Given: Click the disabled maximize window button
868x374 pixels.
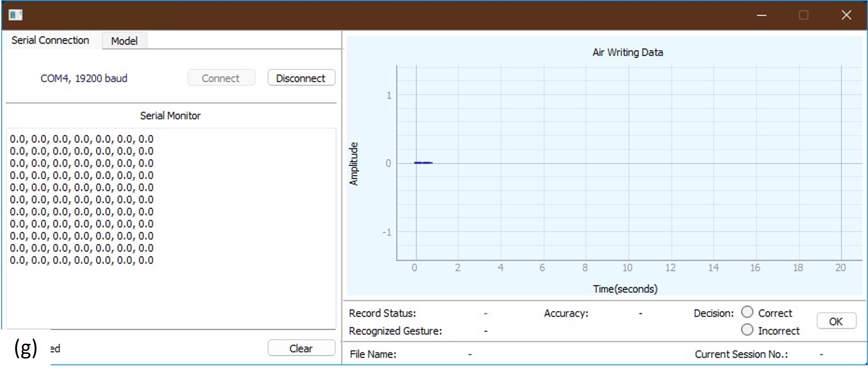Looking at the screenshot, I should click(x=804, y=15).
